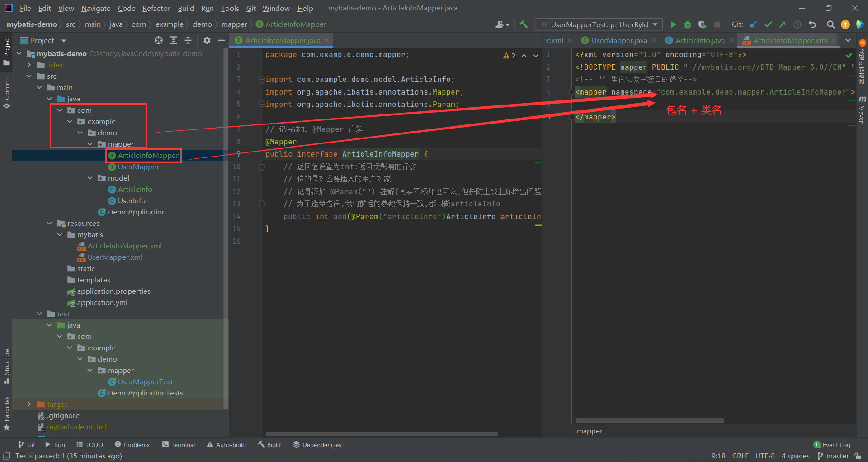868x462 pixels.
Task: Open the Dependencies tool window
Action: tap(317, 445)
